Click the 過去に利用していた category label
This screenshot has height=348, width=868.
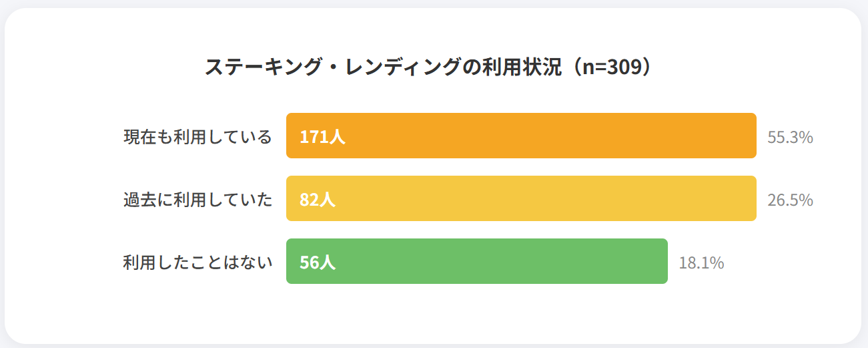pos(198,199)
